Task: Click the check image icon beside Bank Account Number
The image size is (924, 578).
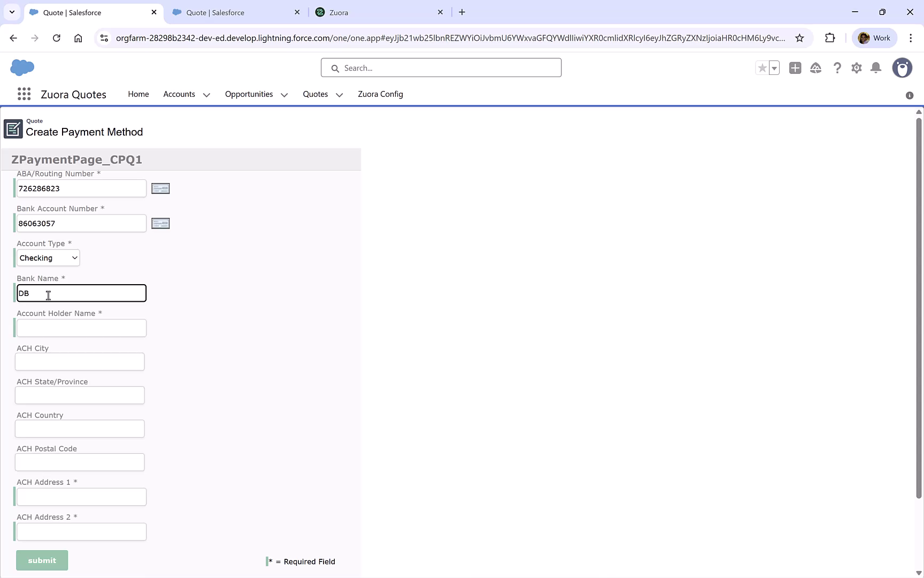Action: [x=160, y=223]
